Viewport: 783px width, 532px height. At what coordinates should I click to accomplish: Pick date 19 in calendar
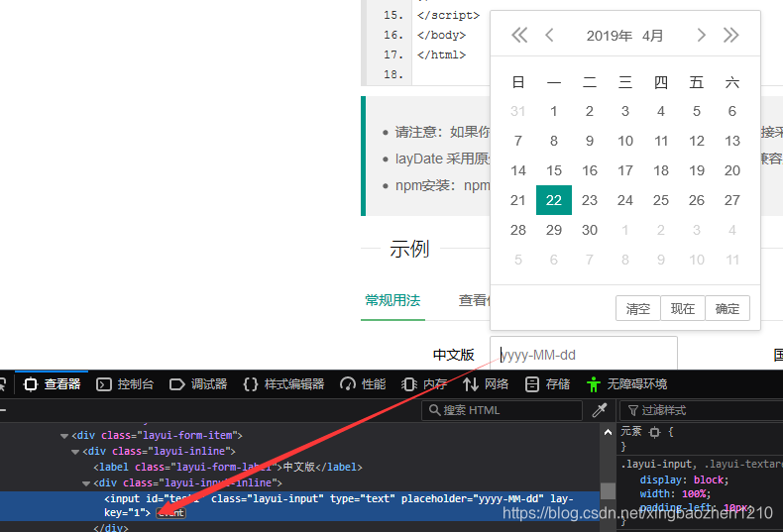(x=697, y=170)
